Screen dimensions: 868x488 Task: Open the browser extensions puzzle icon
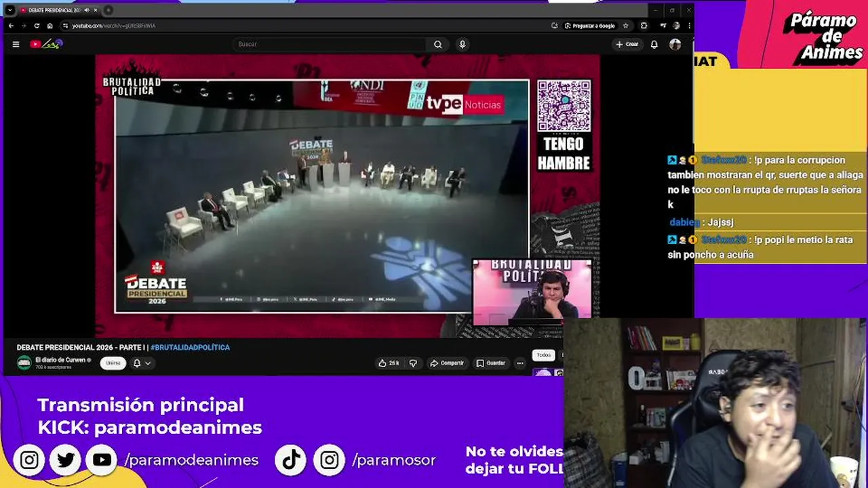(644, 26)
